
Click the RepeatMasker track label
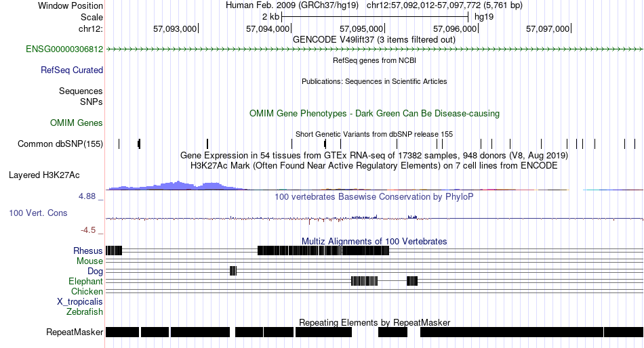click(x=75, y=332)
